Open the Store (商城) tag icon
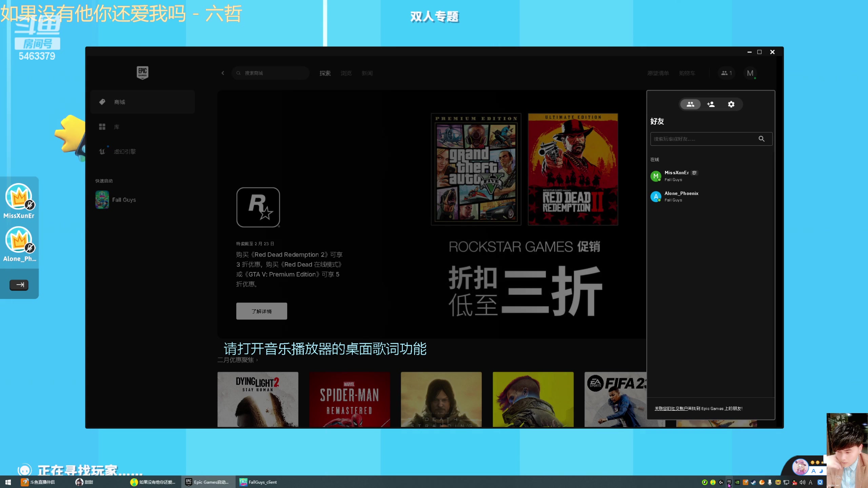The height and width of the screenshot is (488, 868). pos(102,102)
